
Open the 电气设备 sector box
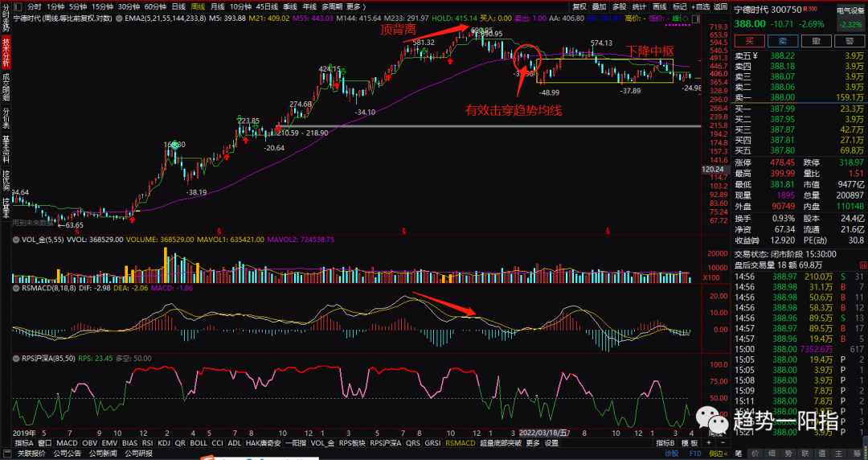pyautogui.click(x=850, y=17)
